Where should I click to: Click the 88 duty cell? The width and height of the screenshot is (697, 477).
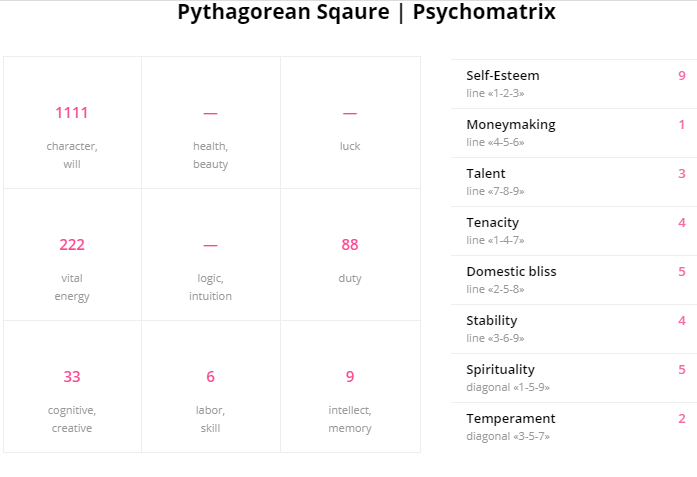tap(351, 254)
